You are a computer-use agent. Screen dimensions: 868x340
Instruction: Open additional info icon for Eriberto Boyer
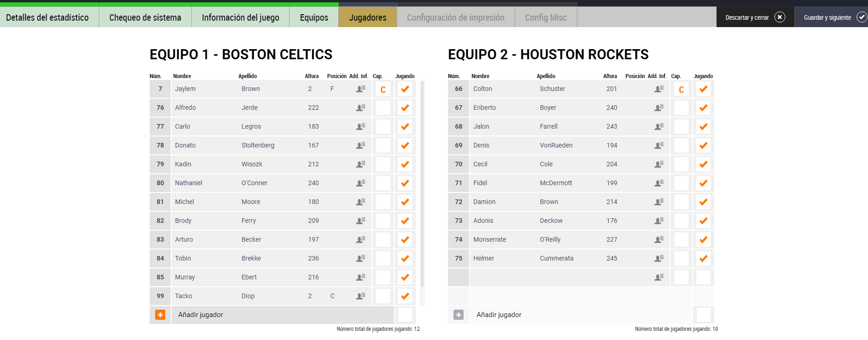tap(659, 108)
